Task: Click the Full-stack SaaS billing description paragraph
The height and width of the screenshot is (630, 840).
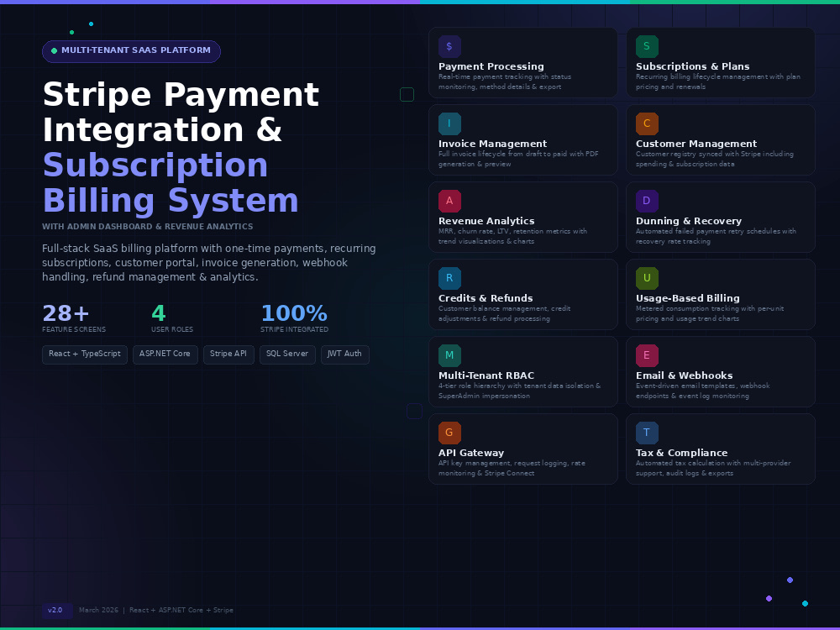Action: click(209, 262)
